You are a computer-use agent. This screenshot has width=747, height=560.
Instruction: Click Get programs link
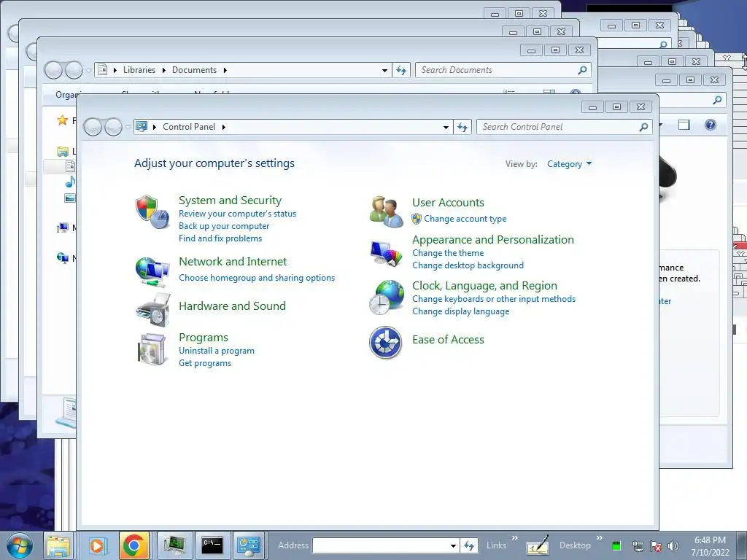point(205,363)
